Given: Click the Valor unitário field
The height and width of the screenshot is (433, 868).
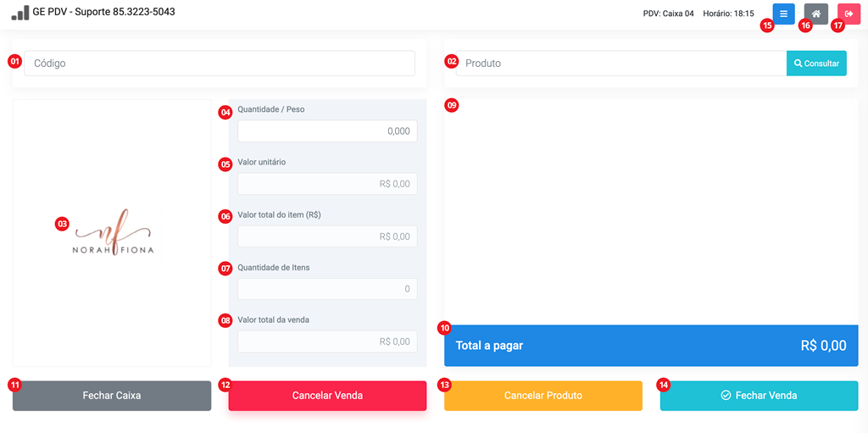Looking at the screenshot, I should tap(327, 184).
